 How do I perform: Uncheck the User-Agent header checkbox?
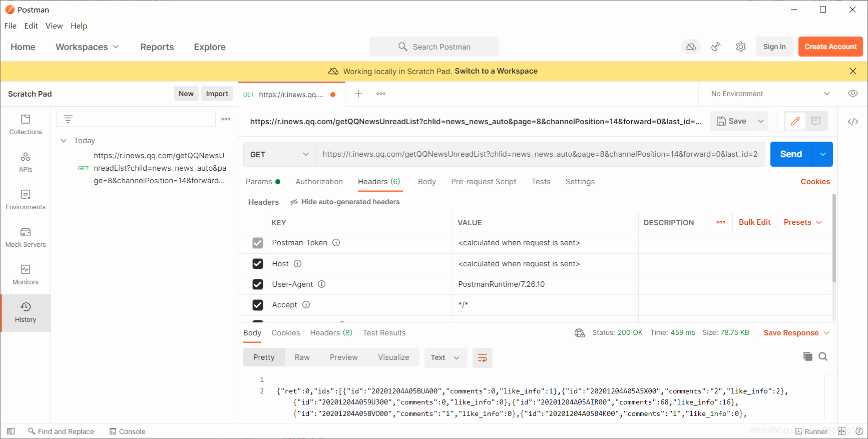point(258,284)
